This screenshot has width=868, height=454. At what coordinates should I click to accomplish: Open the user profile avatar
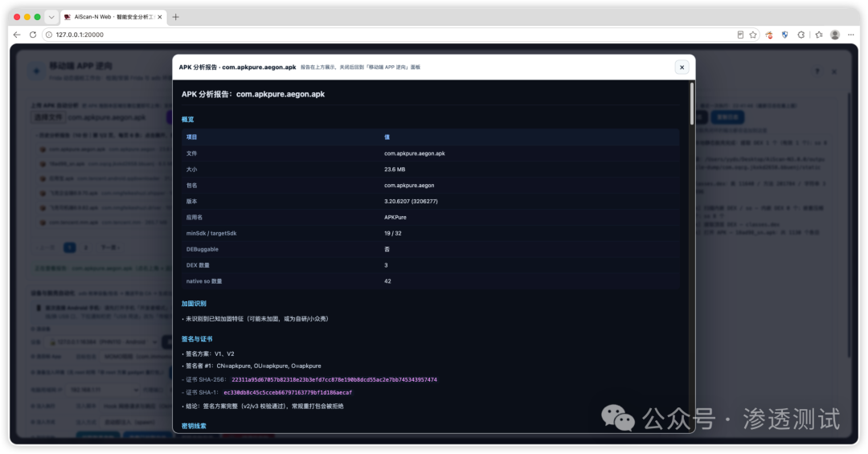click(835, 35)
